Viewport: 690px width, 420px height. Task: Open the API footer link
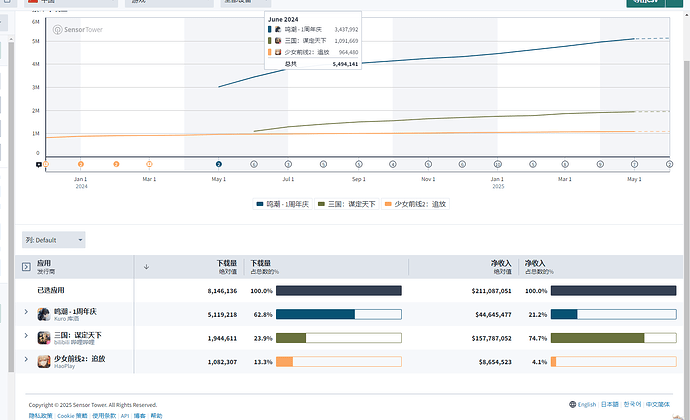(125, 416)
